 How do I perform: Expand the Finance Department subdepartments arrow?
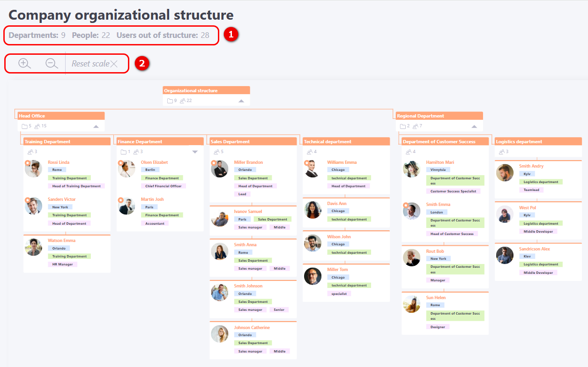pyautogui.click(x=195, y=152)
